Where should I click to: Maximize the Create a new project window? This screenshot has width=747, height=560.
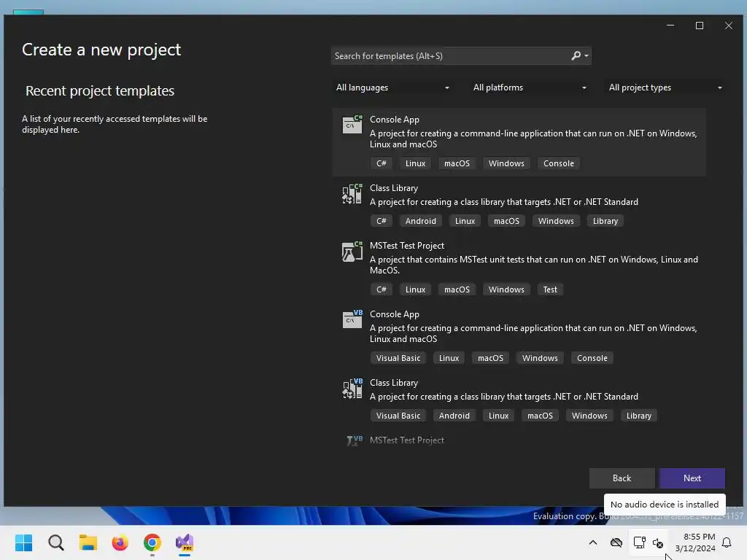pos(700,26)
